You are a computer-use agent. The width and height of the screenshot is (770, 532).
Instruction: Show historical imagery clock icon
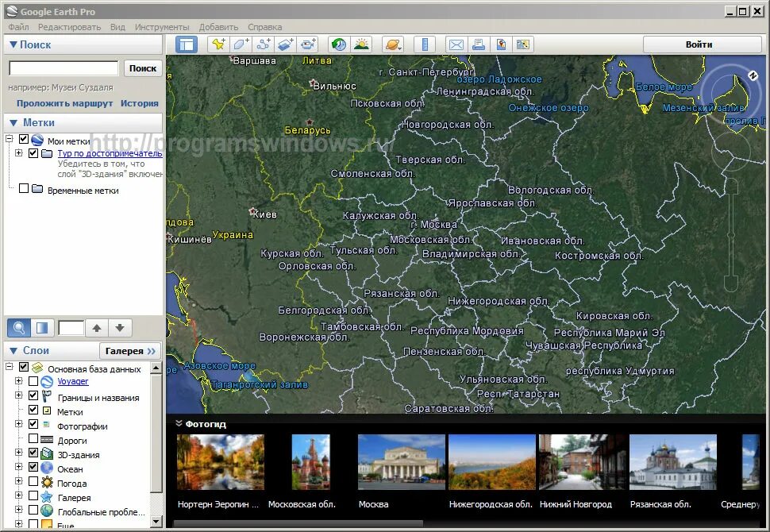339,44
